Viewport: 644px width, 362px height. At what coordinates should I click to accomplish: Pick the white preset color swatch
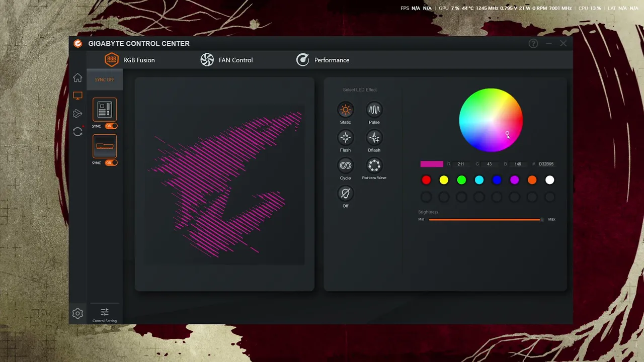coord(550,180)
